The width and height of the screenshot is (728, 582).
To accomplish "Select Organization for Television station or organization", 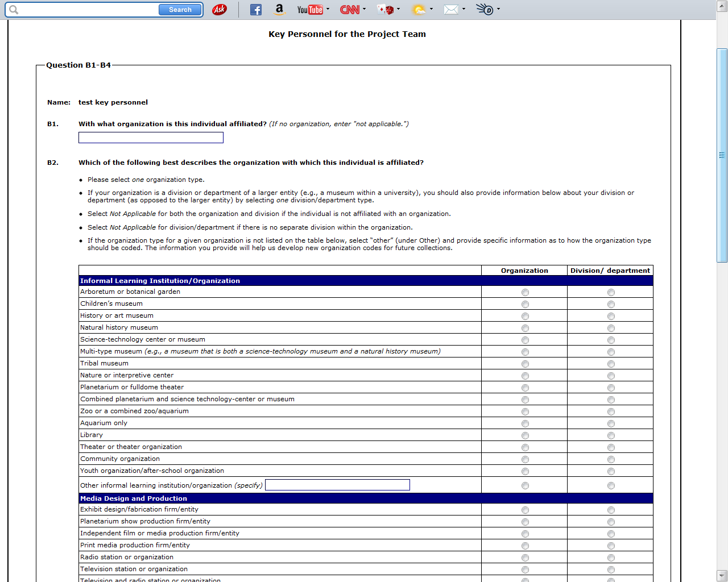I will 525,569.
